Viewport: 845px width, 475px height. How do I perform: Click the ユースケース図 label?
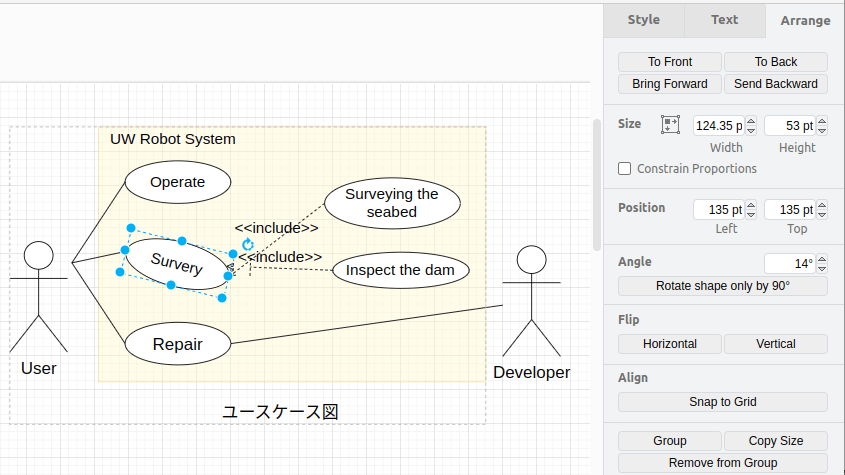coord(280,412)
